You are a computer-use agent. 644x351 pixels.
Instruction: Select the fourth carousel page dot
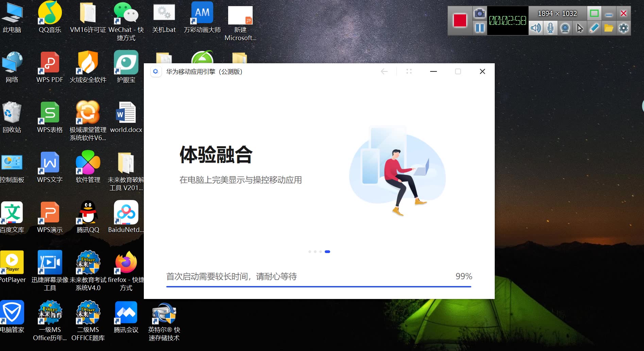[327, 252]
